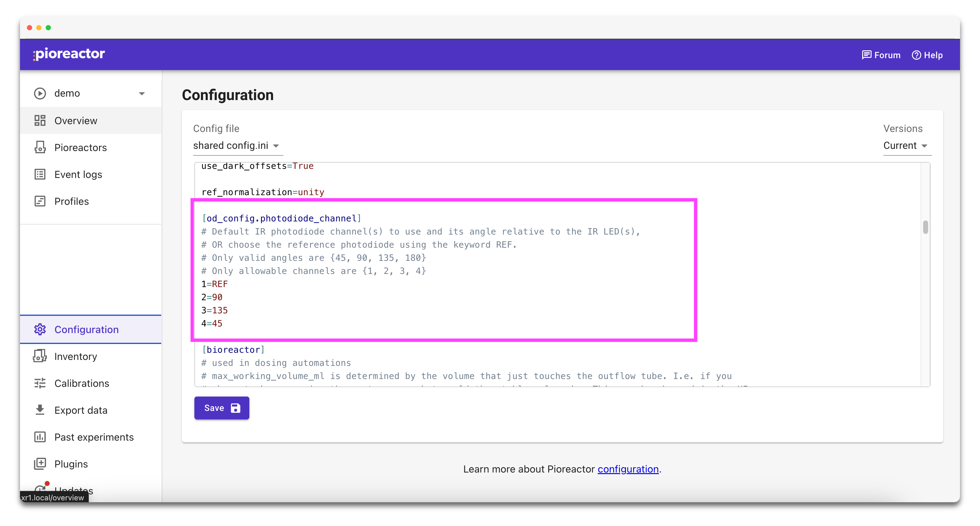Open the Versions Current dropdown

[x=906, y=146]
